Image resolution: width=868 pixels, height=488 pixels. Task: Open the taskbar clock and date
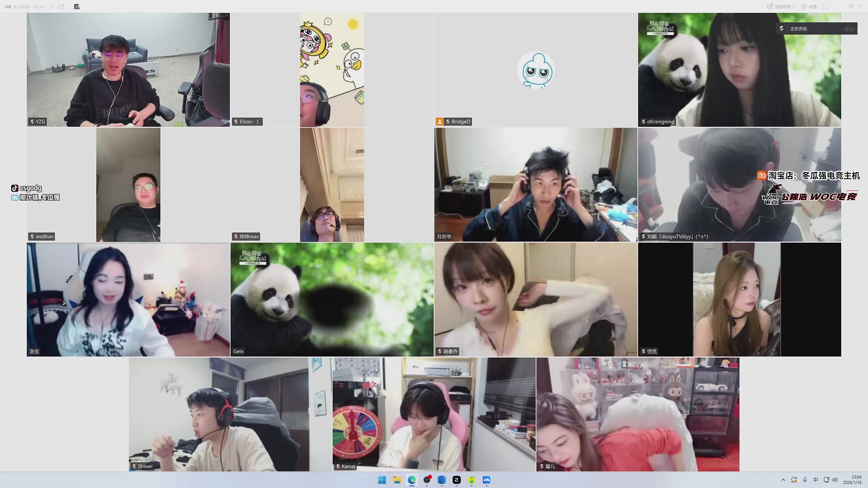(x=852, y=480)
